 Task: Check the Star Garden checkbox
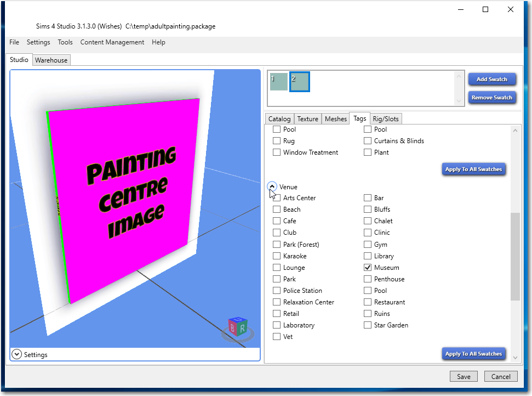pos(368,325)
